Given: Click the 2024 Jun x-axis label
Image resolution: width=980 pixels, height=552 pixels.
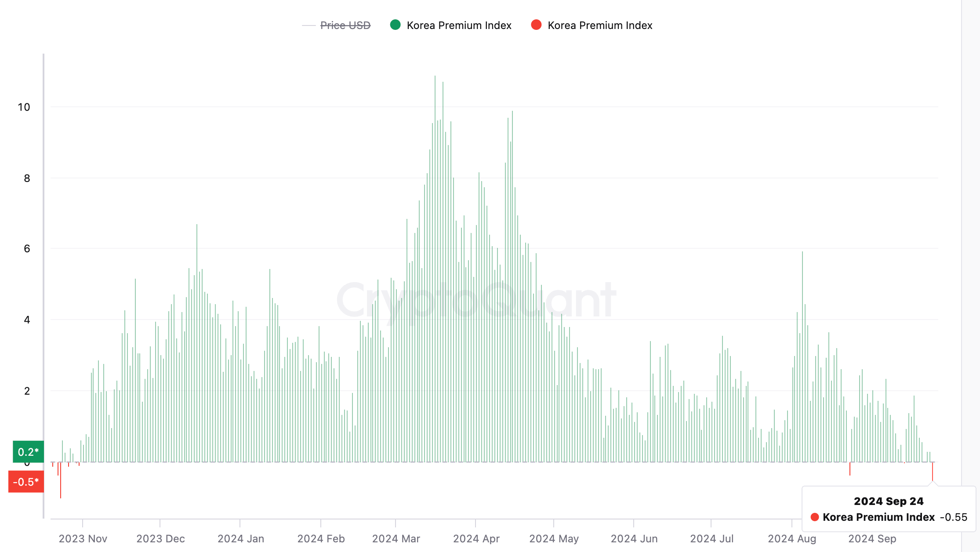Looking at the screenshot, I should [x=634, y=539].
